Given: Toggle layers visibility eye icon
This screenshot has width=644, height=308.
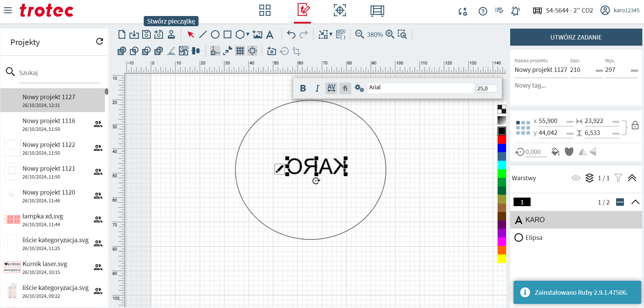Looking at the screenshot, I should pos(576,178).
